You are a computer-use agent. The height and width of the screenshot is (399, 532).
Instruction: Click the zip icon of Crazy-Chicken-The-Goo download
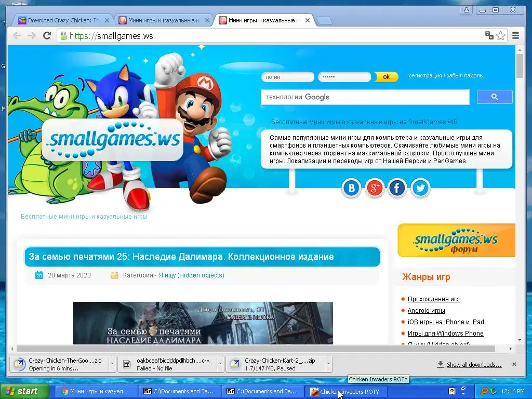pyautogui.click(x=20, y=364)
